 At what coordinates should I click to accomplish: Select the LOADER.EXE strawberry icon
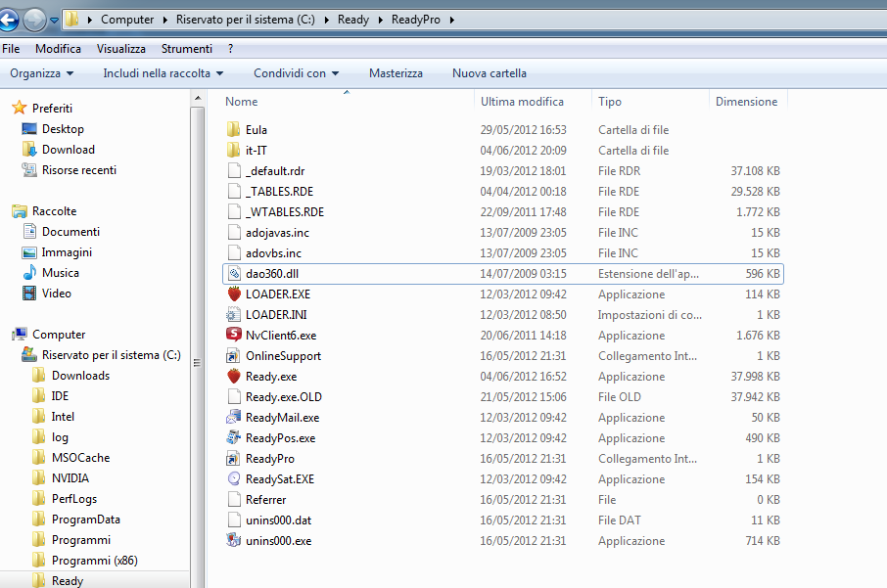point(234,294)
